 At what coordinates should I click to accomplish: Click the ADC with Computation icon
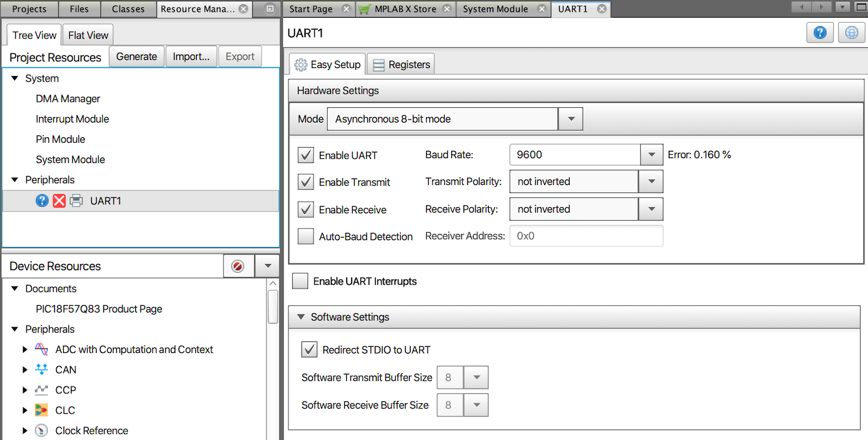(42, 349)
